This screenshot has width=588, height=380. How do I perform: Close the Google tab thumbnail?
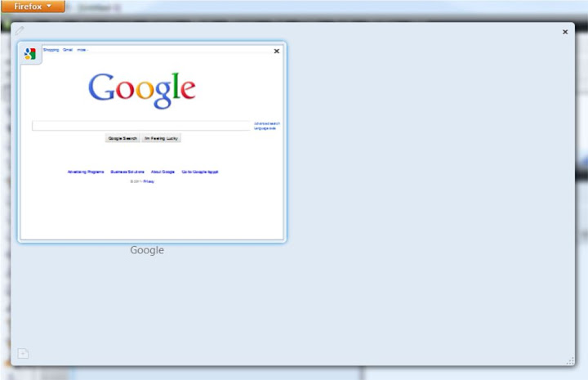(x=277, y=51)
